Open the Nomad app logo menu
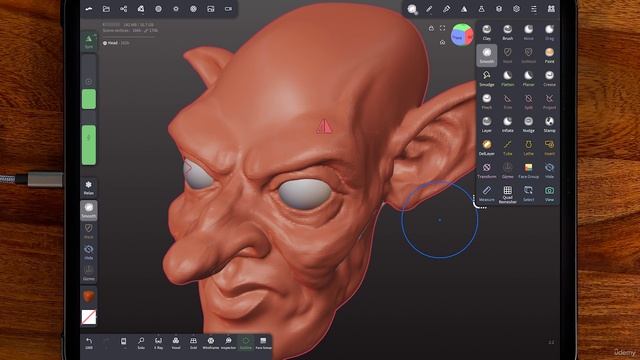This screenshot has height=360, width=640. (x=89, y=9)
